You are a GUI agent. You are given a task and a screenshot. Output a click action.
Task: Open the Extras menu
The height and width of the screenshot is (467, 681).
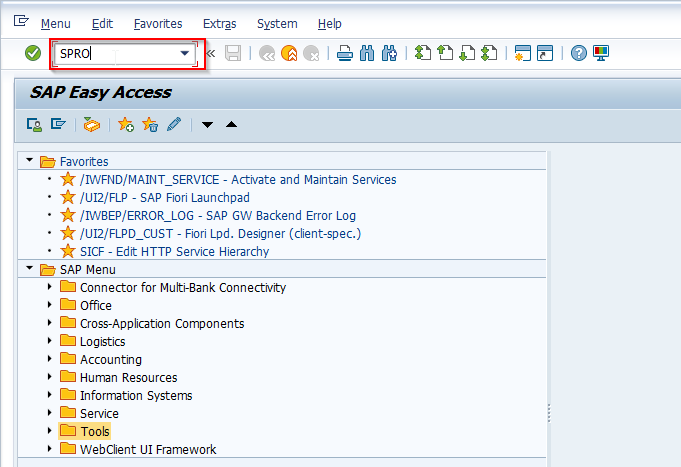click(220, 23)
